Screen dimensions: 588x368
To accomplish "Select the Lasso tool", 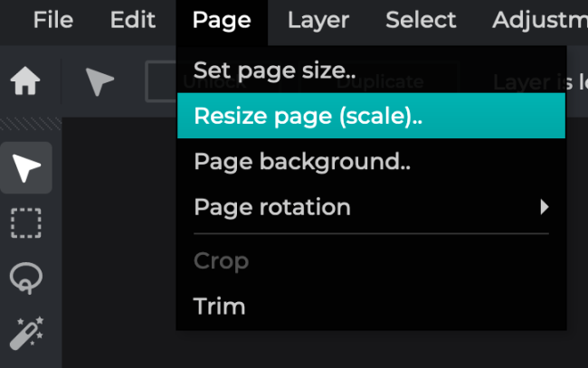I will [26, 278].
